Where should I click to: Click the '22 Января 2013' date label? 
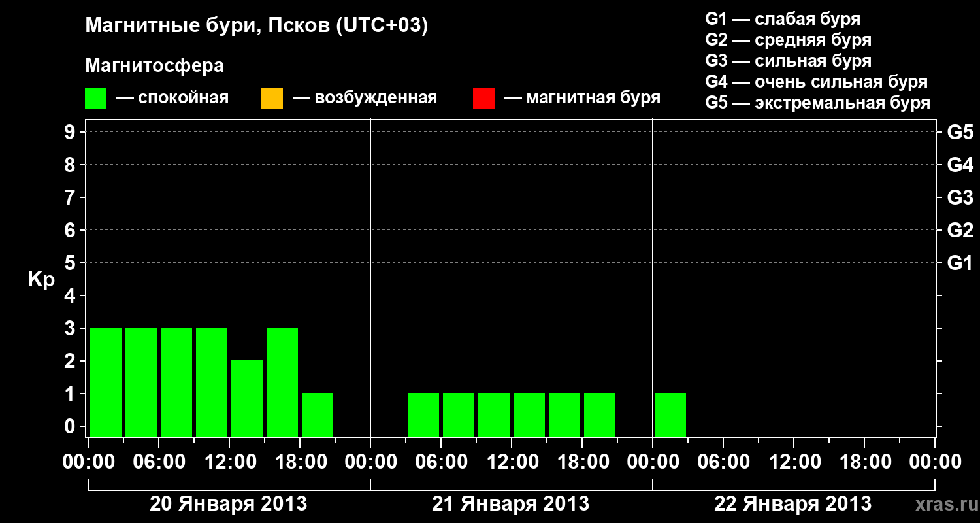point(792,504)
